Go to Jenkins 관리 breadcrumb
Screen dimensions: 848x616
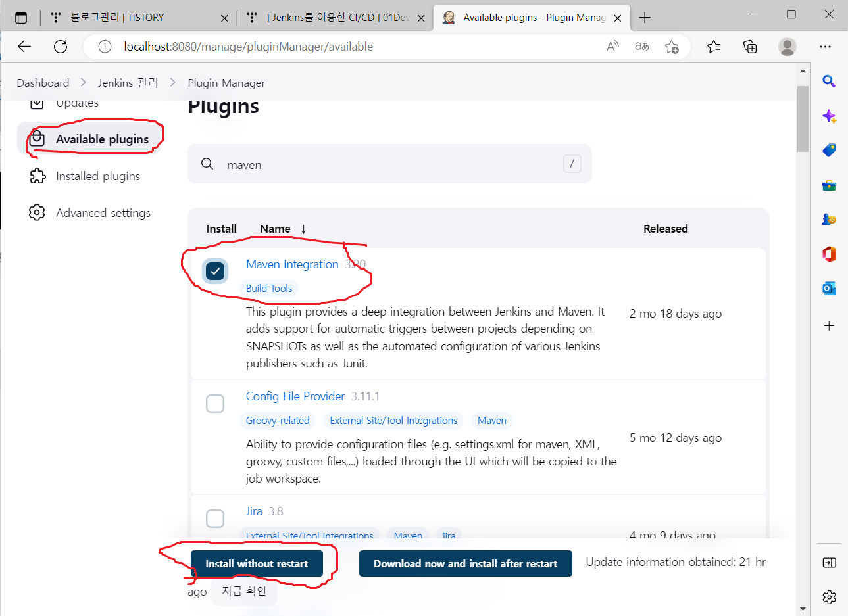pos(128,82)
